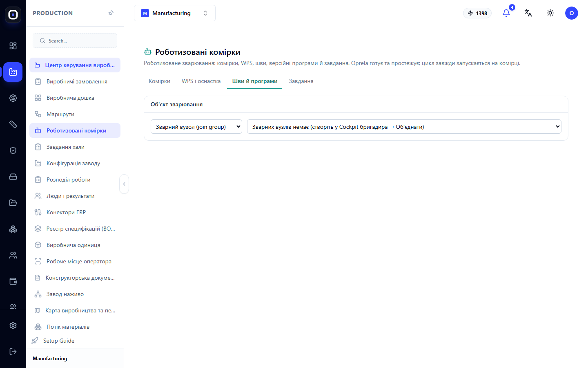Image resolution: width=588 pixels, height=368 pixels.
Task: Open Конфігурація заводу in sidebar
Action: (x=75, y=163)
